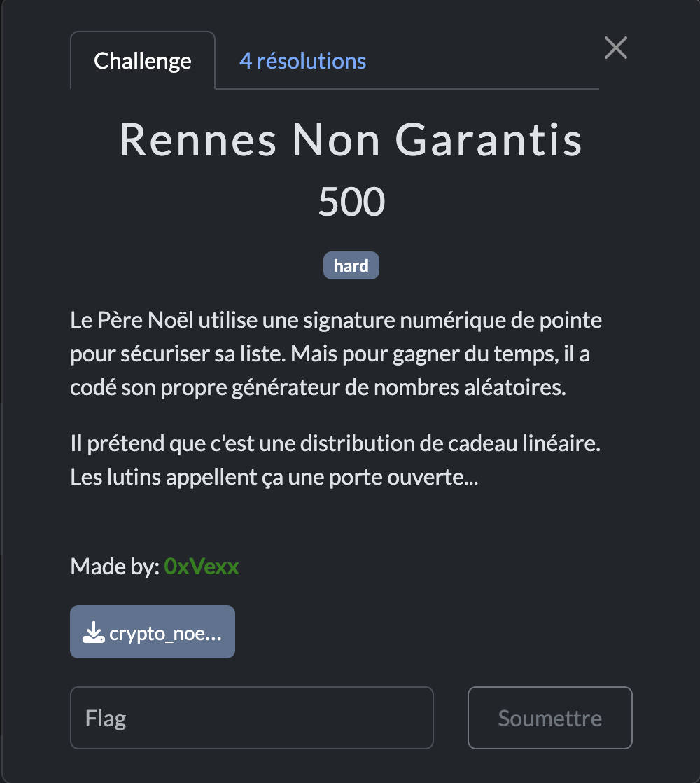Viewport: 700px width, 783px height.
Task: Click the "Made by:" label
Action: [115, 567]
